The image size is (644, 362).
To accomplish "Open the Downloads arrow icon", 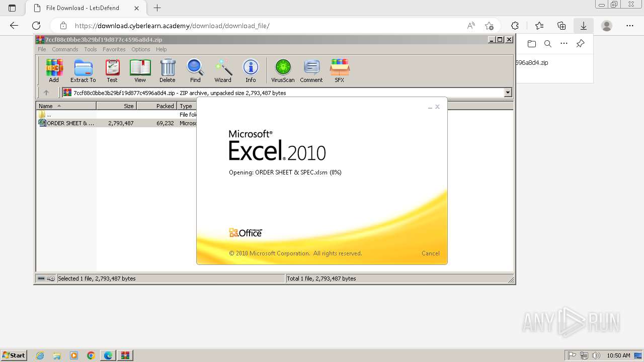I will [584, 26].
